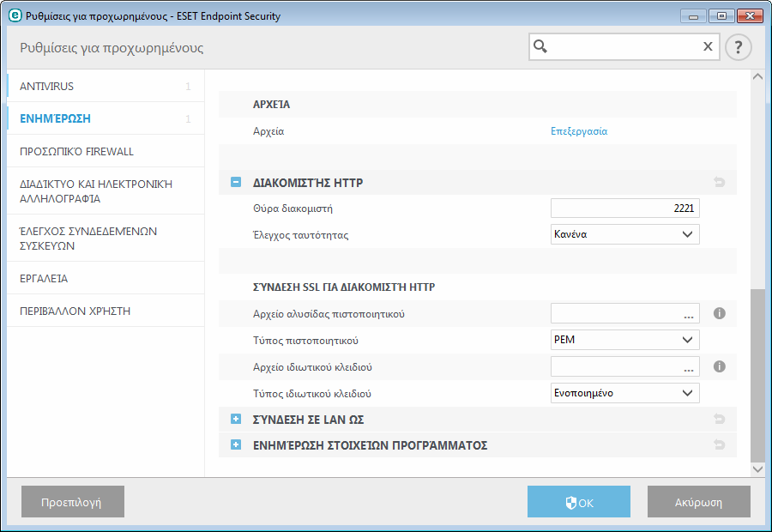Image resolution: width=772 pixels, height=532 pixels.
Task: Clear the search box with X
Action: tap(708, 46)
